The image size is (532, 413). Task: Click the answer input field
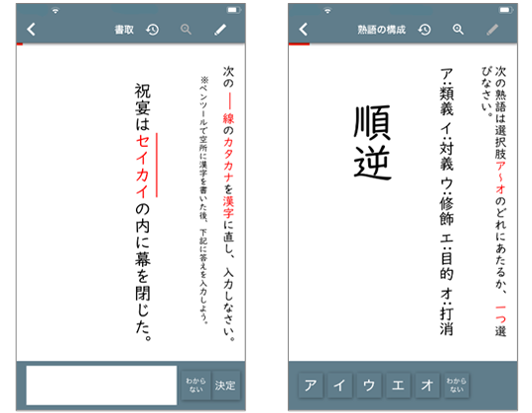101,385
